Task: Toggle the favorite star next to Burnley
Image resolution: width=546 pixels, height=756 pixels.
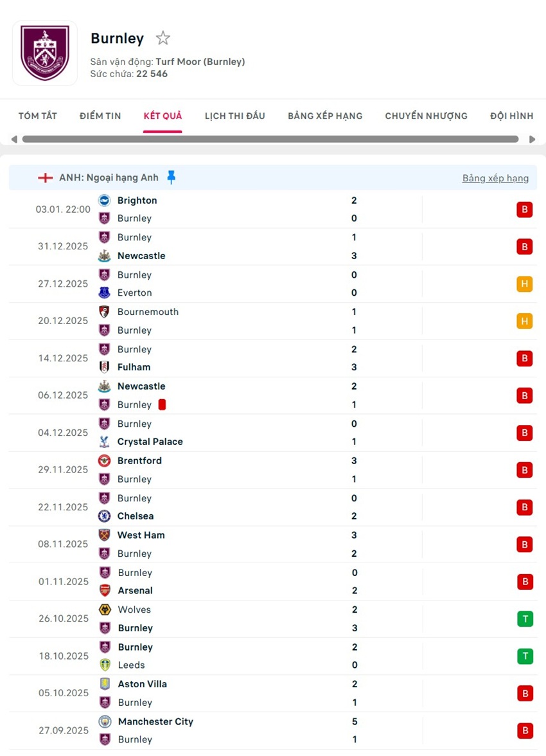Action: pos(163,39)
